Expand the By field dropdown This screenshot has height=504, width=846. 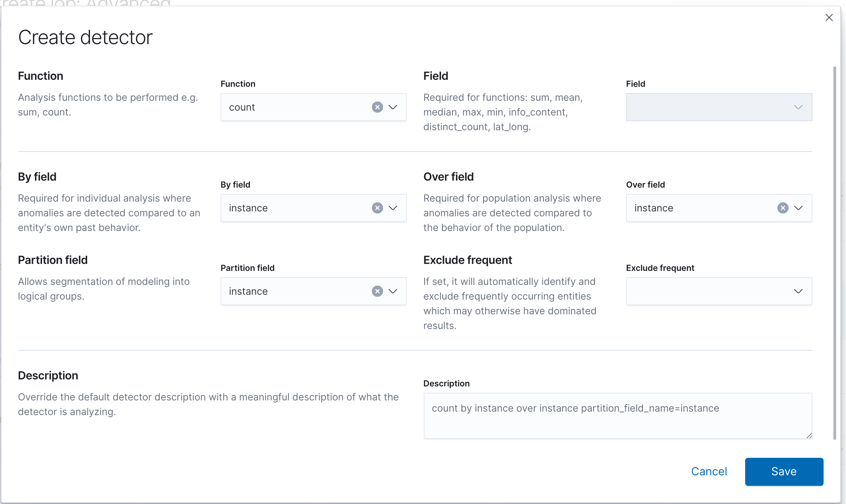tap(393, 208)
